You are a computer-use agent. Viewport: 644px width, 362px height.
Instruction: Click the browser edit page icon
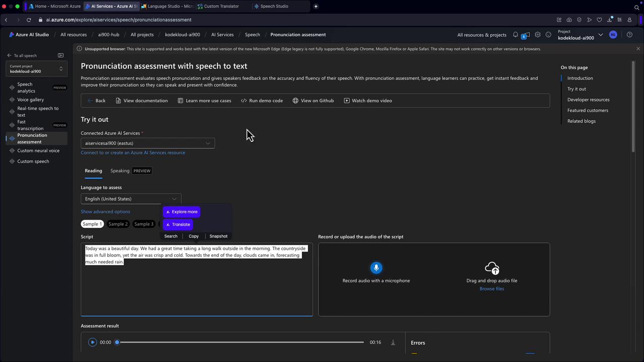(x=559, y=20)
